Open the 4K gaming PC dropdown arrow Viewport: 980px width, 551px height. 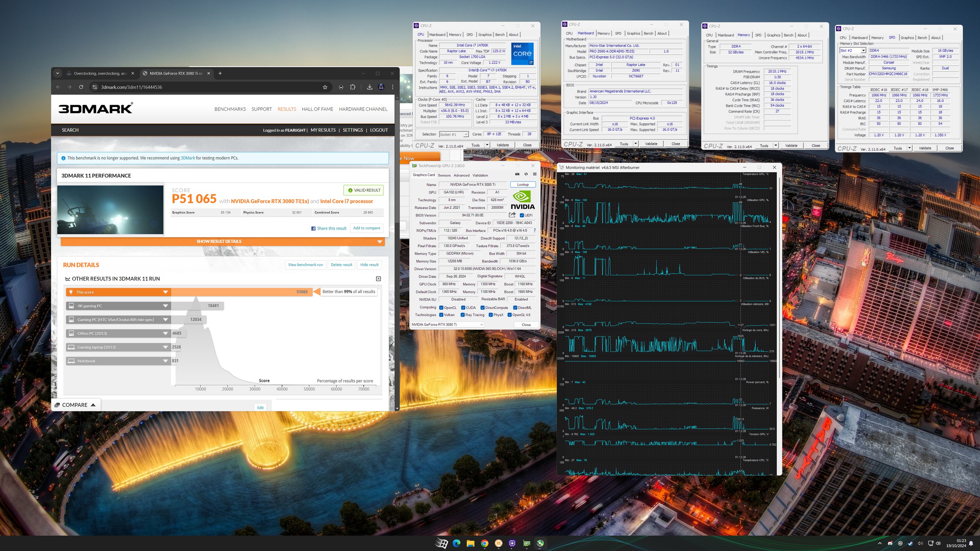[x=165, y=306]
